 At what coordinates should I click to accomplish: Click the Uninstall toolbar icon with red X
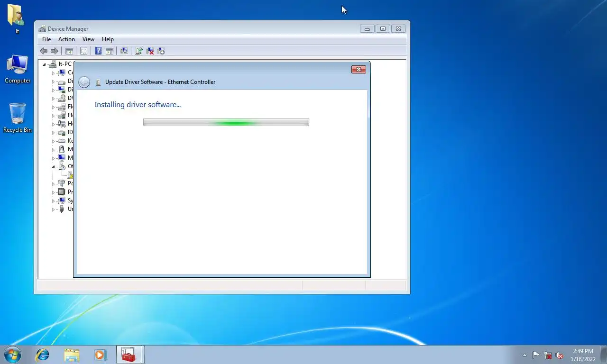coord(150,51)
